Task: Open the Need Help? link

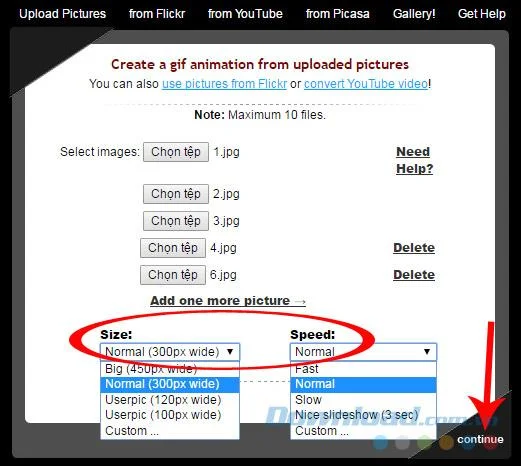Action: [414, 160]
